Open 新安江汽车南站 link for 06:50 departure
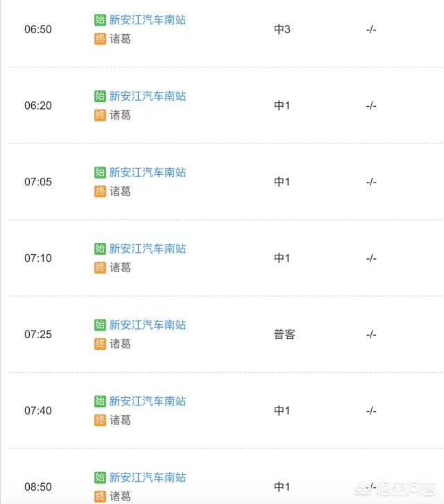 [x=148, y=20]
